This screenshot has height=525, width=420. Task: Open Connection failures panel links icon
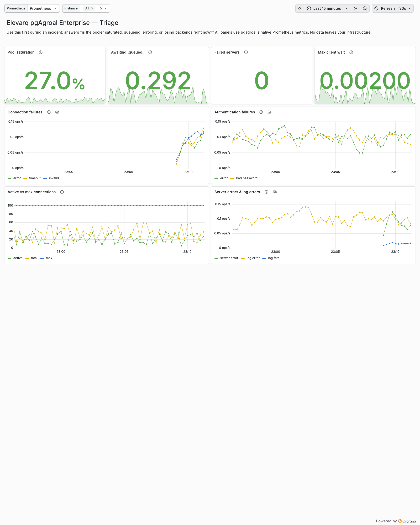coord(57,112)
